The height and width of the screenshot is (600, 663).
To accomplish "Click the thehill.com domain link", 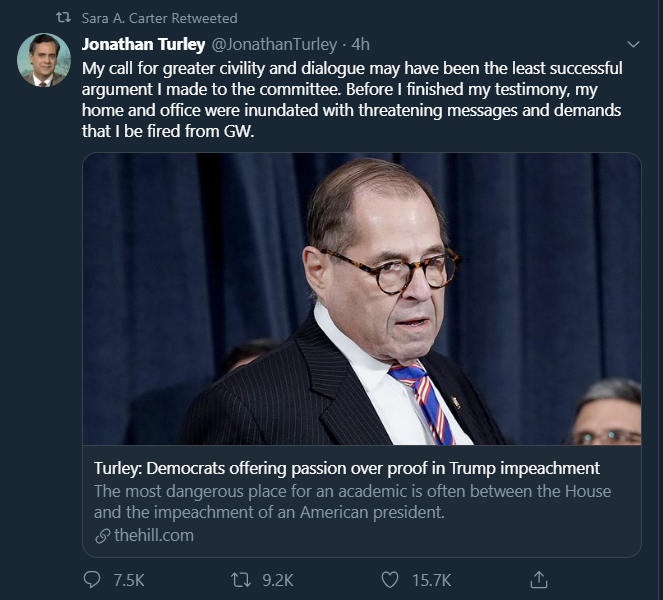I will 153,535.
